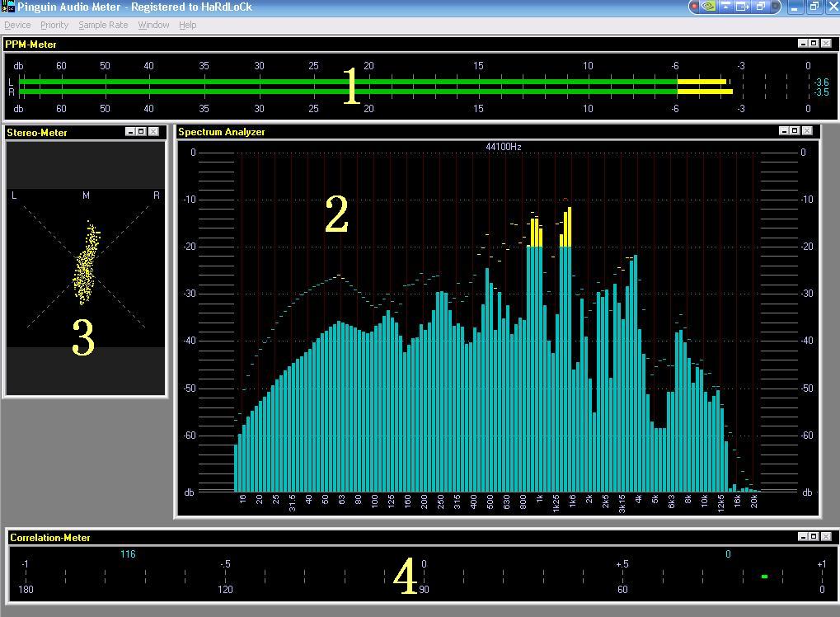Open the Priority menu

(x=54, y=26)
